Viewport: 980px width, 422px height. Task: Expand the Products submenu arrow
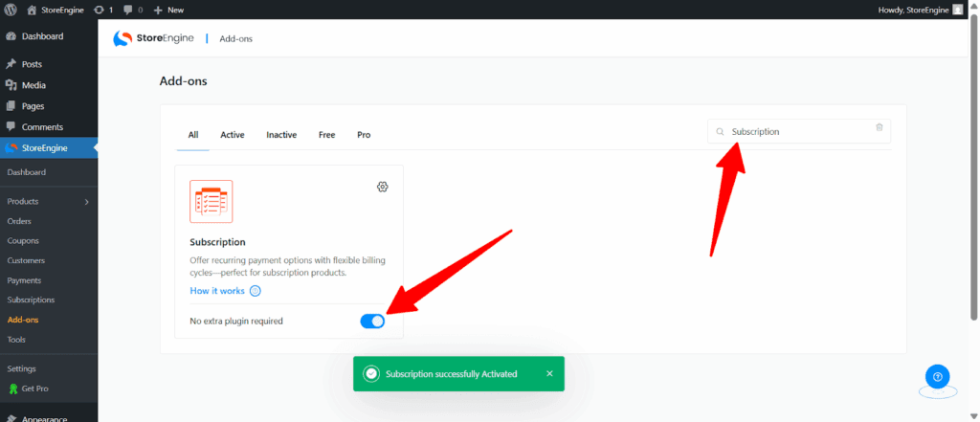[x=87, y=201]
